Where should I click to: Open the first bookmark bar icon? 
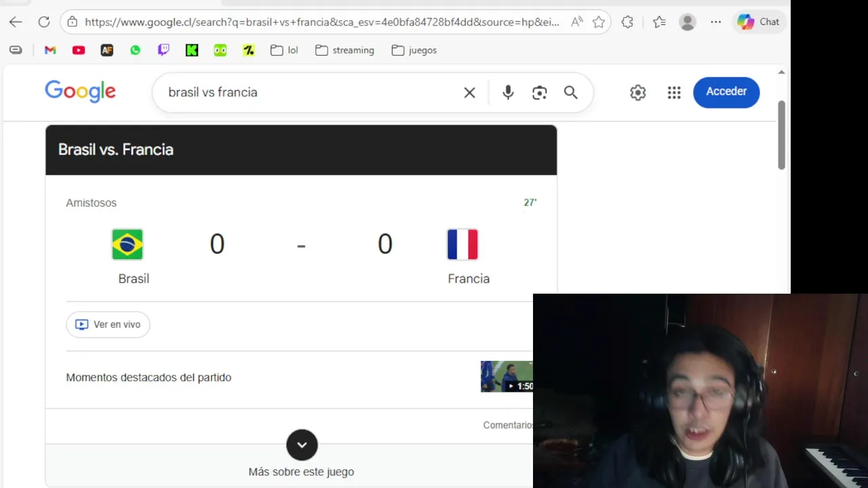point(16,50)
